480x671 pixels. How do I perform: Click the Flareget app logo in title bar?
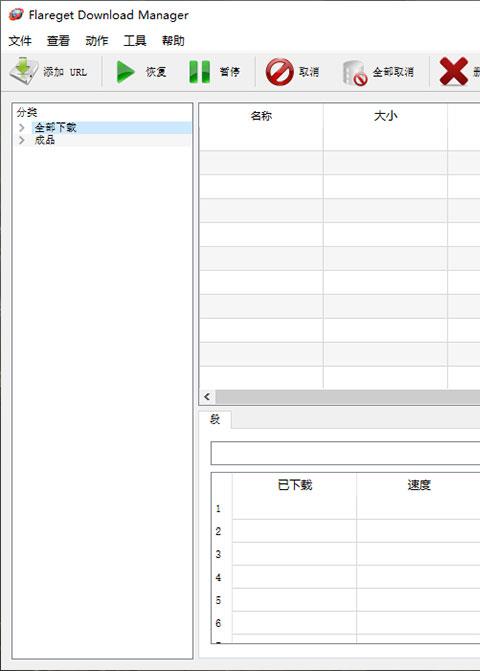pos(16,15)
